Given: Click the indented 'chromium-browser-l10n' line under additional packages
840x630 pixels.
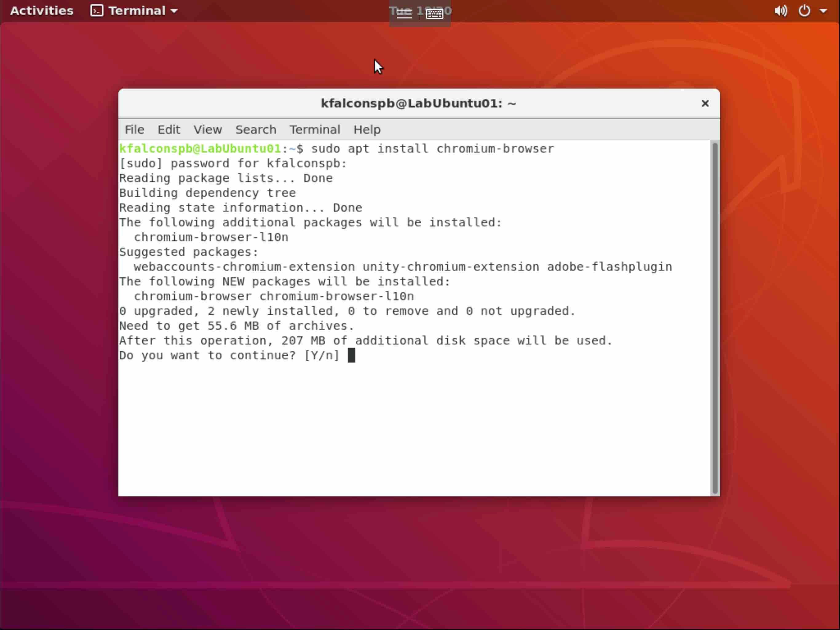Looking at the screenshot, I should [x=211, y=237].
